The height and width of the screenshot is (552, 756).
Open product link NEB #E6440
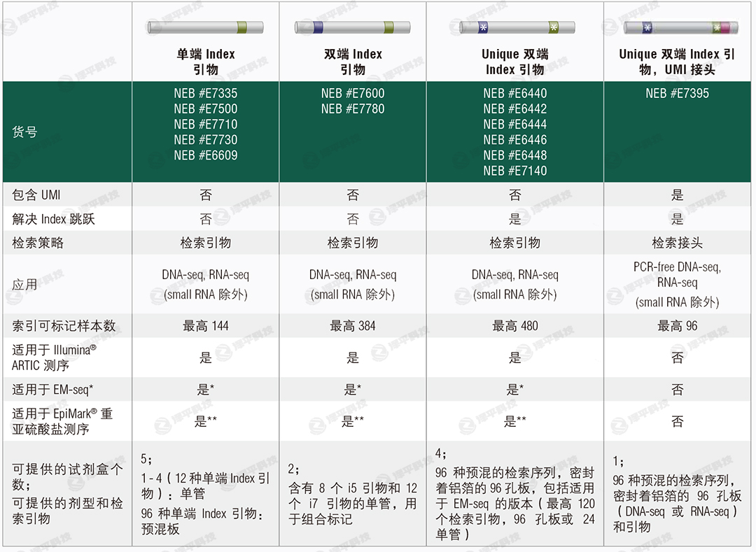(514, 93)
